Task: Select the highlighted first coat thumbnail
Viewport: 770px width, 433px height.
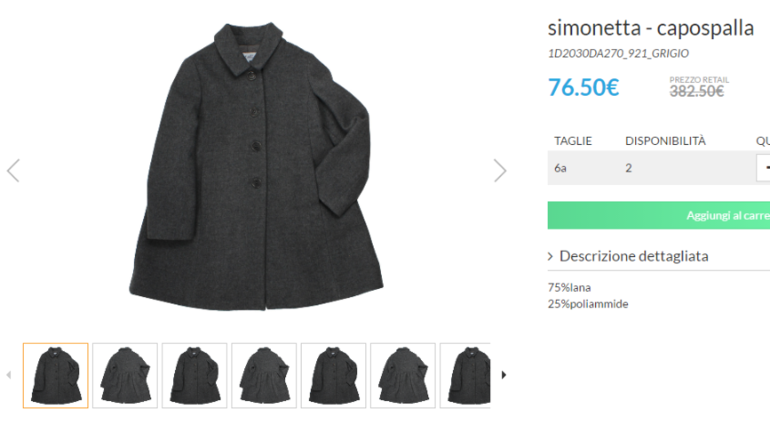Action: click(x=55, y=375)
